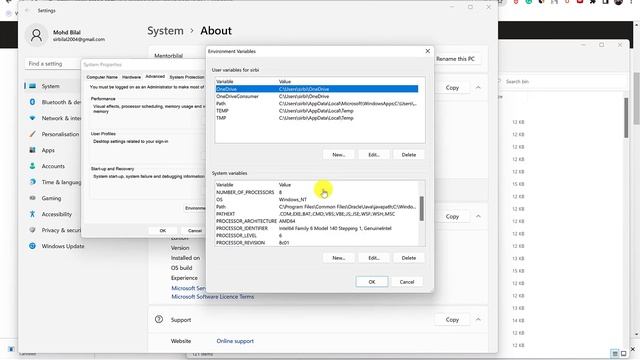Select the OneDriveConsumer user variable row
Image resolution: width=640 pixels, height=360 pixels.
point(317,96)
